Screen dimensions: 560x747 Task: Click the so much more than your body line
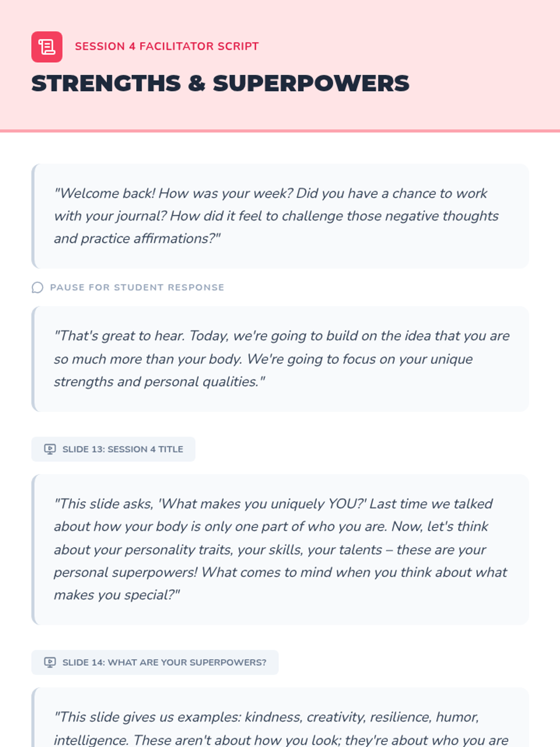(263, 359)
